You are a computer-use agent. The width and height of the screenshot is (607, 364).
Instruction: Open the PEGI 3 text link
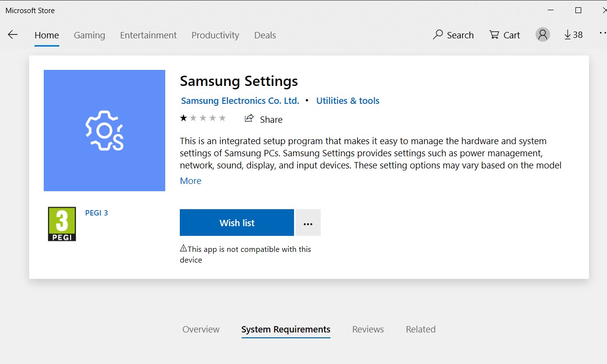pos(97,213)
